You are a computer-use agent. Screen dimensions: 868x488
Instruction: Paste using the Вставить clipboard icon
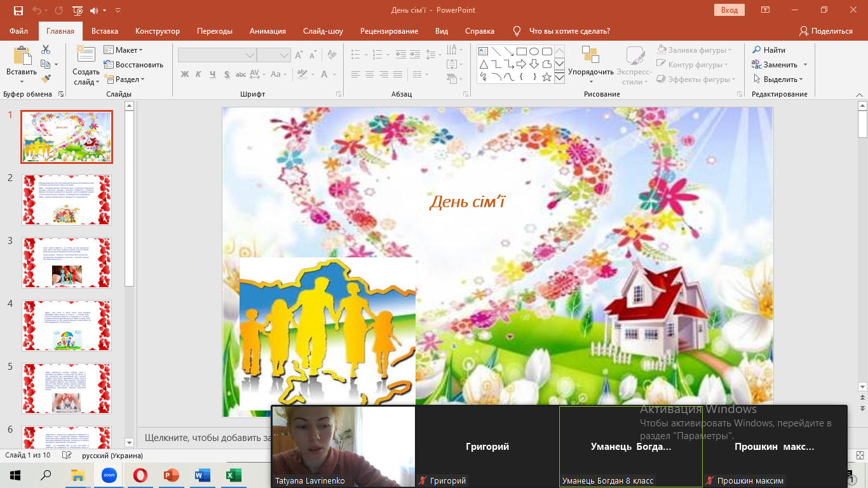(x=22, y=55)
